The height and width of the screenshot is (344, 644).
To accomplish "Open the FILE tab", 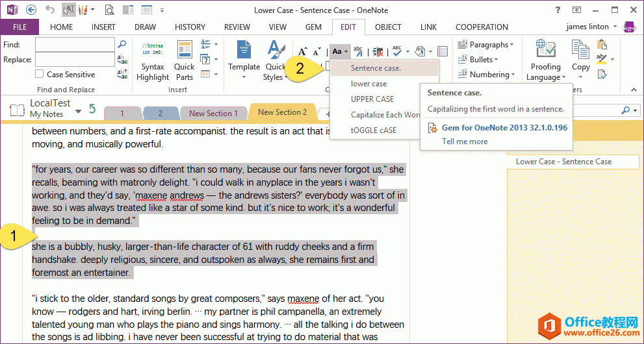I will tap(19, 27).
